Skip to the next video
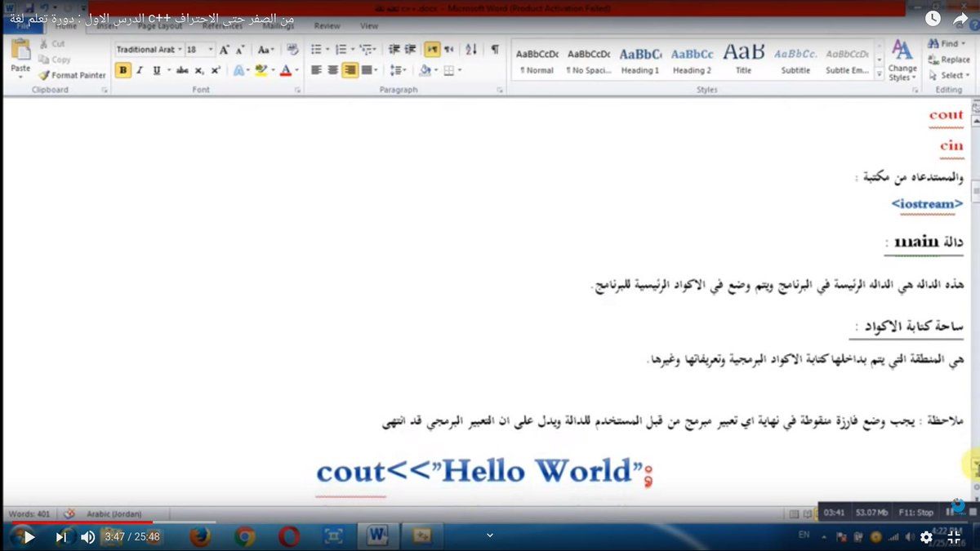 click(60, 537)
